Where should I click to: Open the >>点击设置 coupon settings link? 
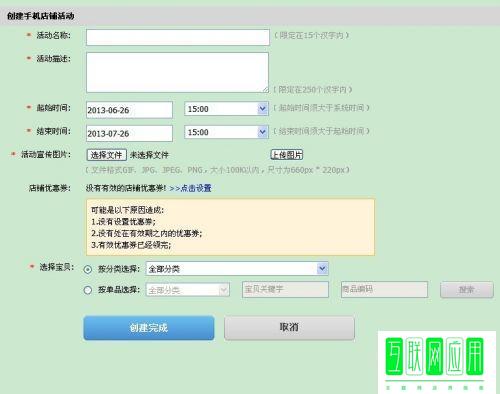tap(190, 188)
